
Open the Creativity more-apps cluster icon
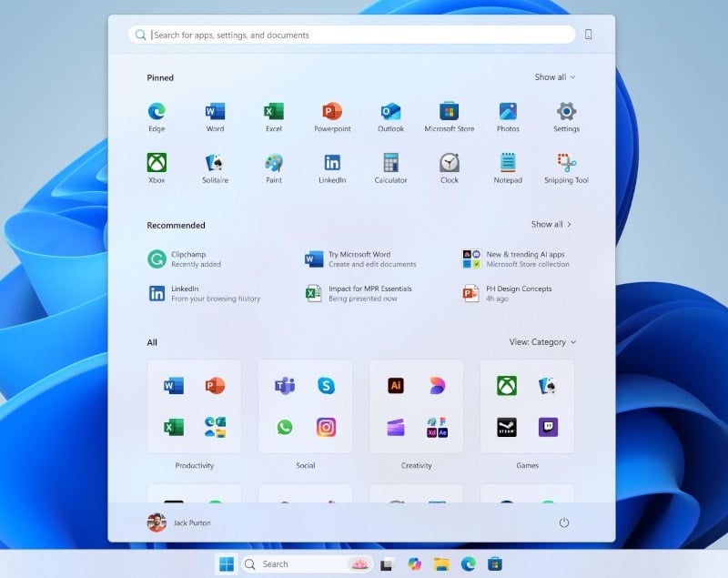click(x=437, y=427)
